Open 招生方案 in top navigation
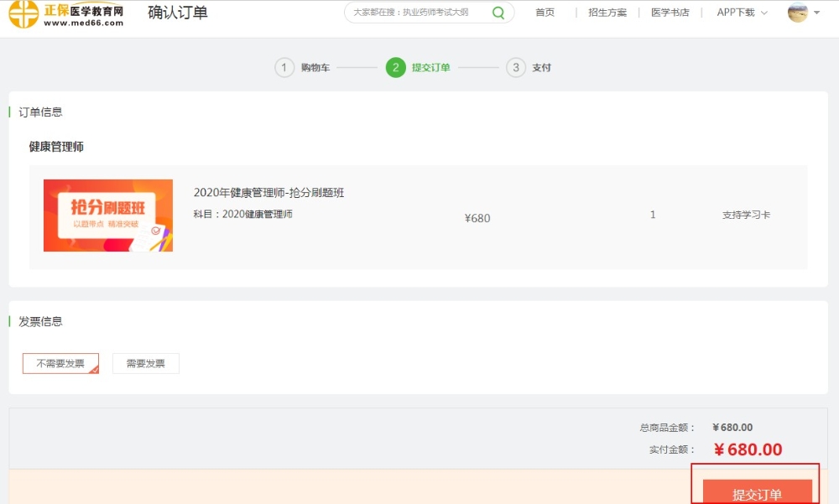839x504 pixels. click(x=607, y=13)
